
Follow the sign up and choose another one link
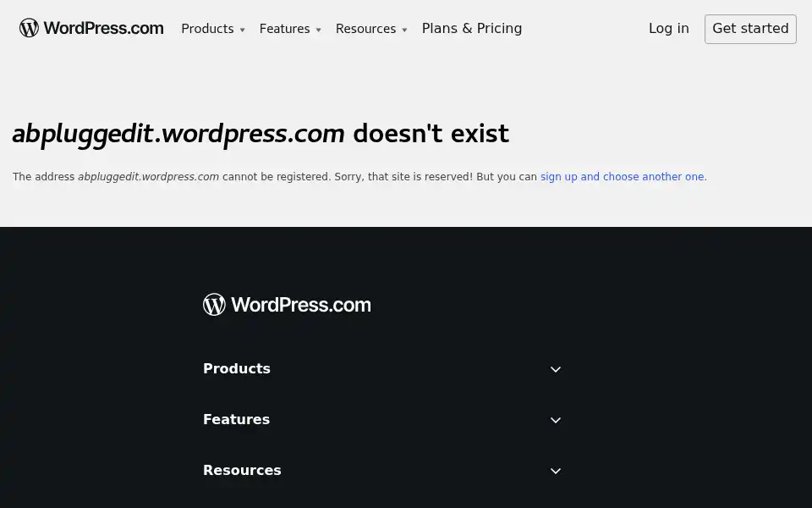pyautogui.click(x=622, y=177)
